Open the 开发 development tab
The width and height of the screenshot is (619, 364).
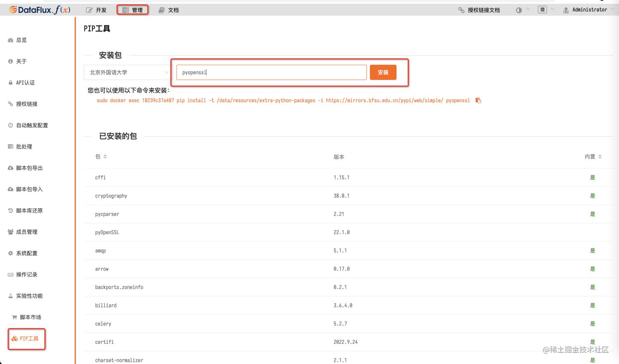96,10
